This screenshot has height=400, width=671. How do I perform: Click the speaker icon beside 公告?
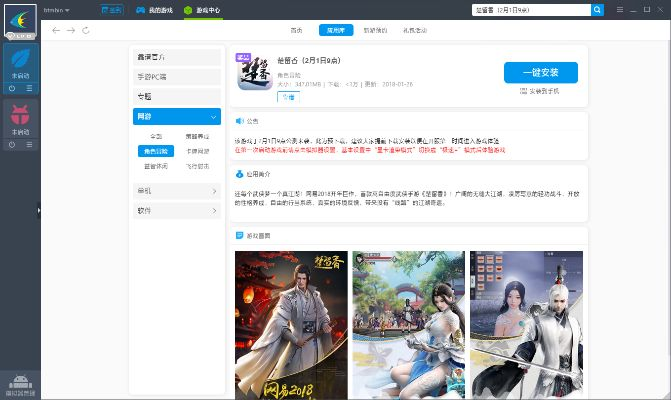[239, 121]
